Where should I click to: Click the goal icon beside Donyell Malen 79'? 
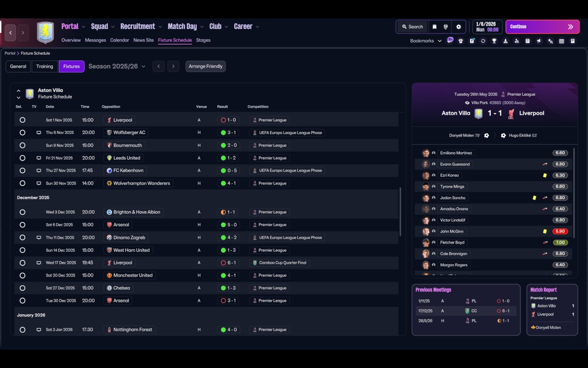point(486,136)
